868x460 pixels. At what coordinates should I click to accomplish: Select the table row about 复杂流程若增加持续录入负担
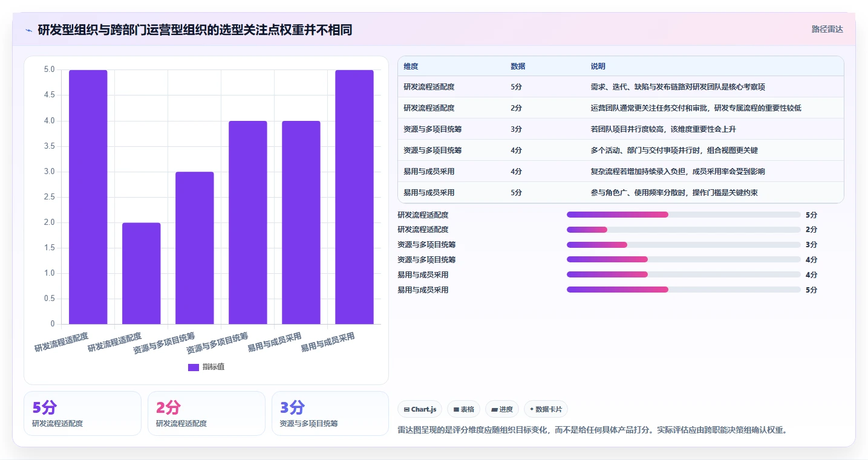[x=621, y=172]
